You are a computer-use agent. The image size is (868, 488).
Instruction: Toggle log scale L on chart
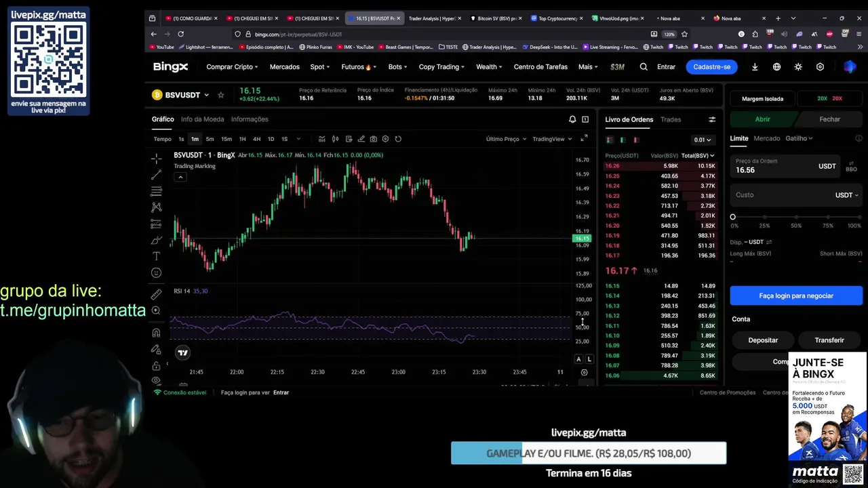[x=589, y=359]
